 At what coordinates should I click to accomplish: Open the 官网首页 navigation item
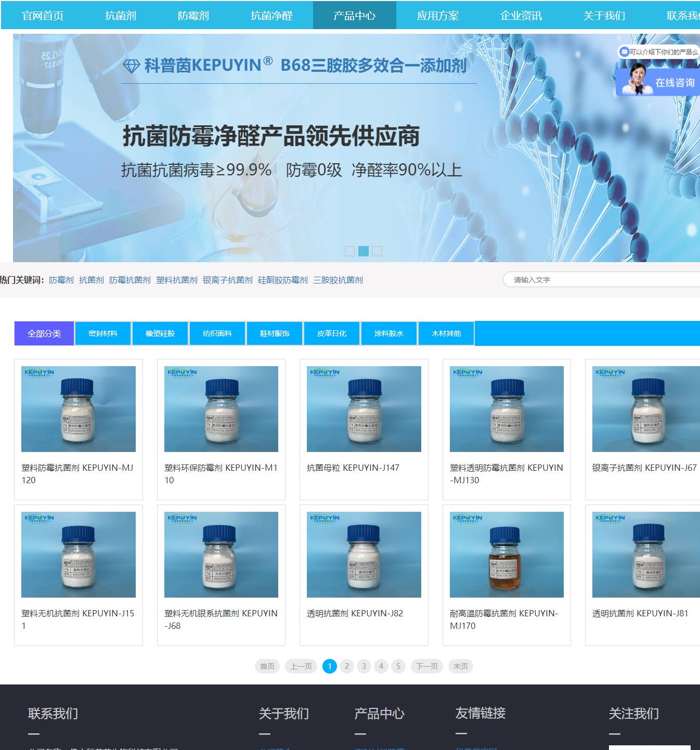point(43,16)
